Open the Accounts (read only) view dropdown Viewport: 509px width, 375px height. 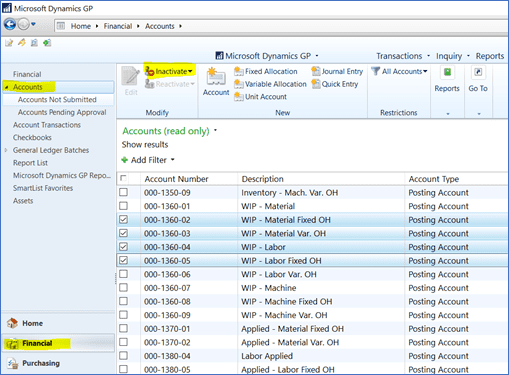tap(215, 130)
